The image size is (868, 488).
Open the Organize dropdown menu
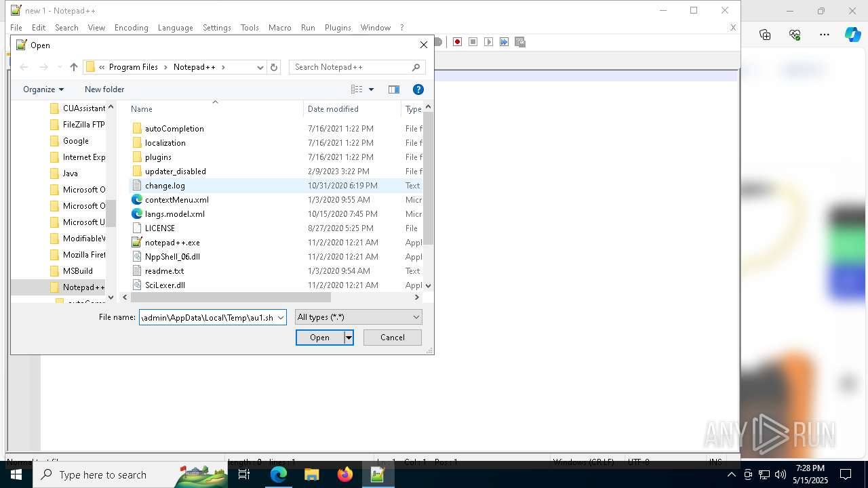[x=43, y=89]
